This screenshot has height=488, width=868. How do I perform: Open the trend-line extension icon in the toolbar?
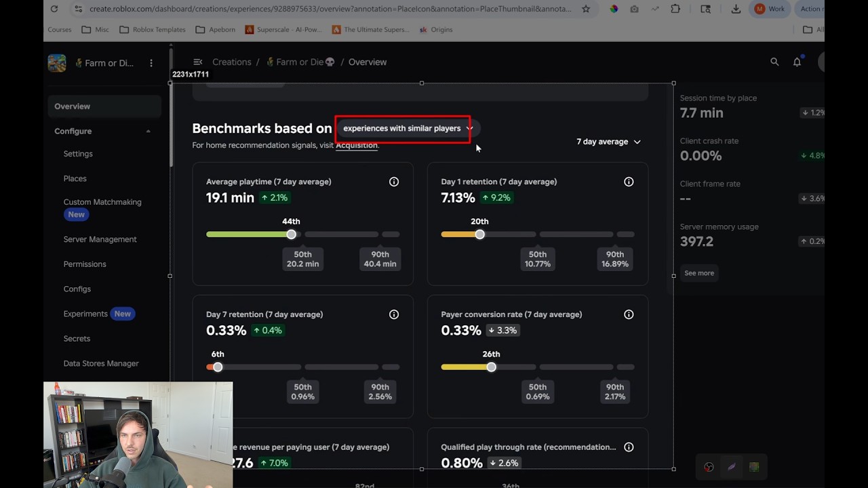(x=655, y=9)
